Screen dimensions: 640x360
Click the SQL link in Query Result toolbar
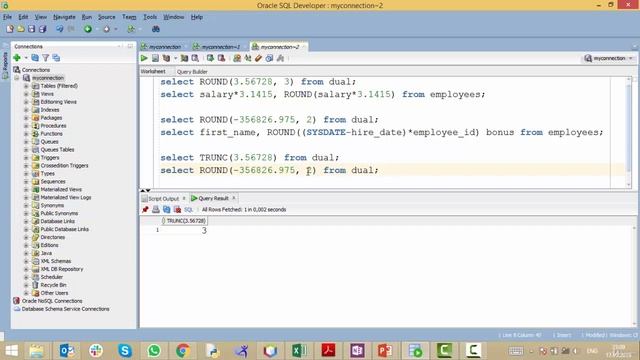(x=188, y=209)
